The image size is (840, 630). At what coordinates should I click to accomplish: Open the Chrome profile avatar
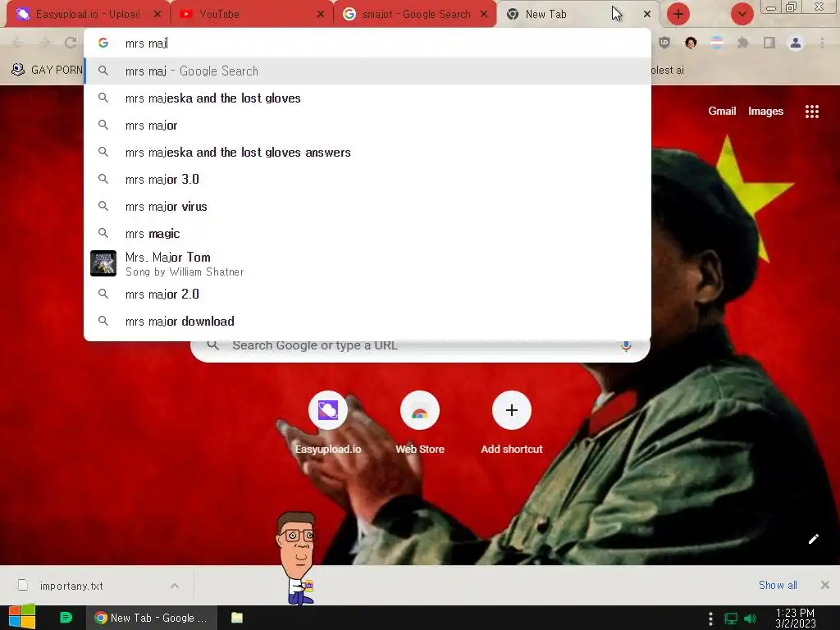click(x=796, y=43)
